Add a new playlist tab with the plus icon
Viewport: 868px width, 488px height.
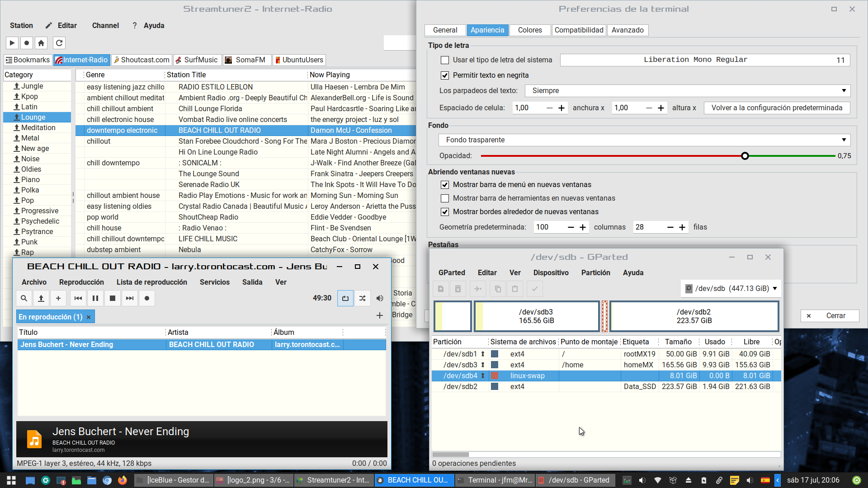coord(380,315)
